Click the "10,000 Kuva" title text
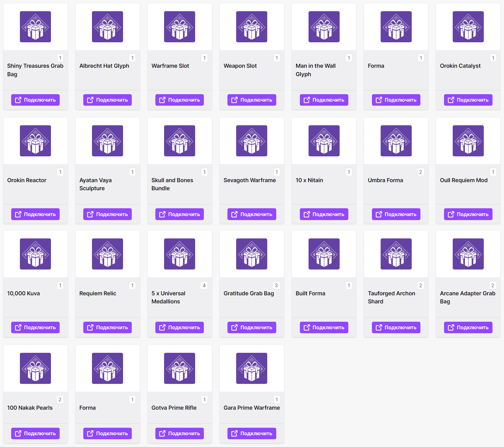The image size is (504, 447). [24, 293]
